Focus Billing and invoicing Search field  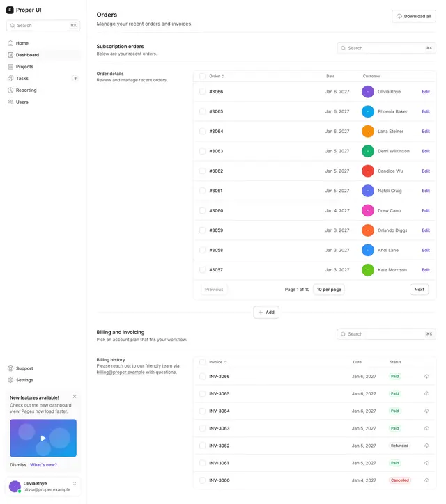pyautogui.click(x=387, y=334)
